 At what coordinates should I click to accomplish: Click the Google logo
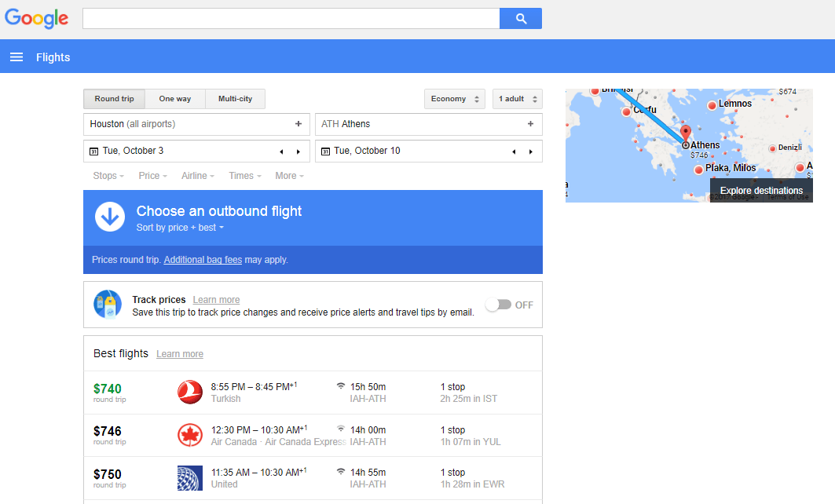[36, 18]
